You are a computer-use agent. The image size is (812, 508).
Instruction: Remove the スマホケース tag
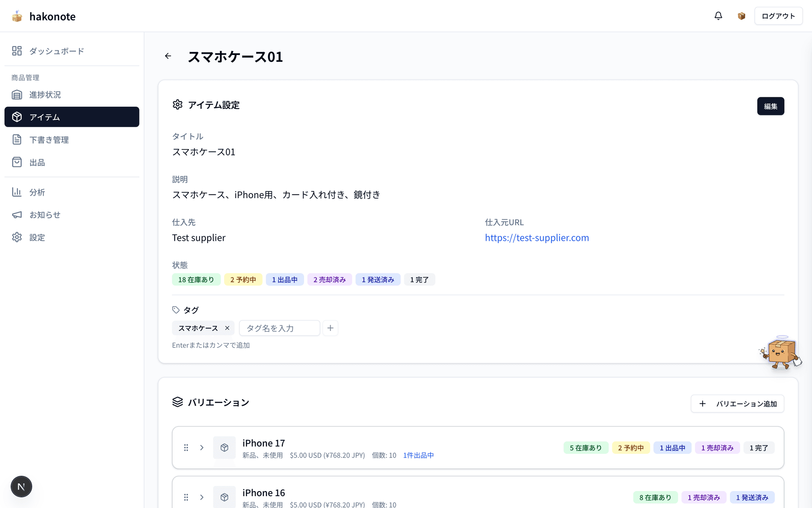[x=227, y=328]
